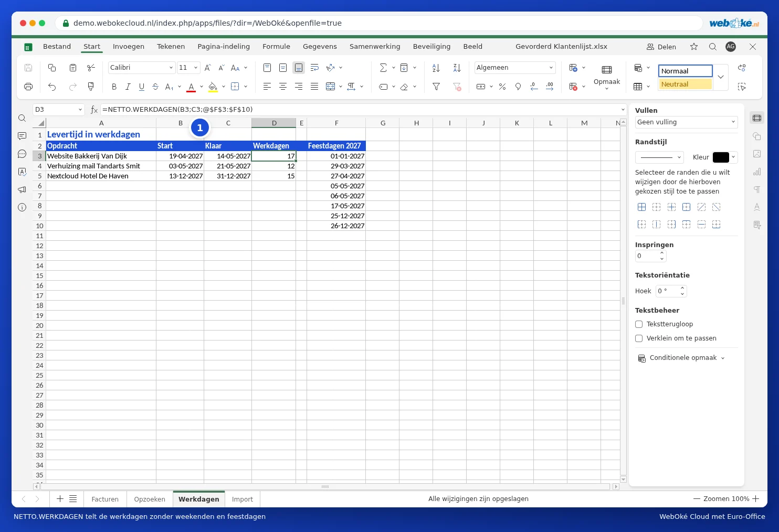Apply strikethrough formatting
This screenshot has width=779, height=532.
point(155,87)
